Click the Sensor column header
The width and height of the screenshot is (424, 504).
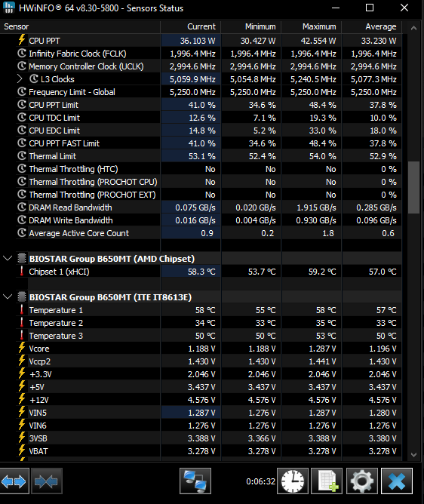pos(80,26)
